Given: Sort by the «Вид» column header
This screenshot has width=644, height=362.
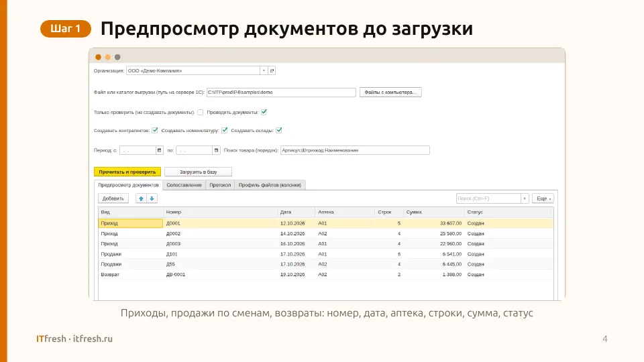Looking at the screenshot, I should pyautogui.click(x=131, y=213).
